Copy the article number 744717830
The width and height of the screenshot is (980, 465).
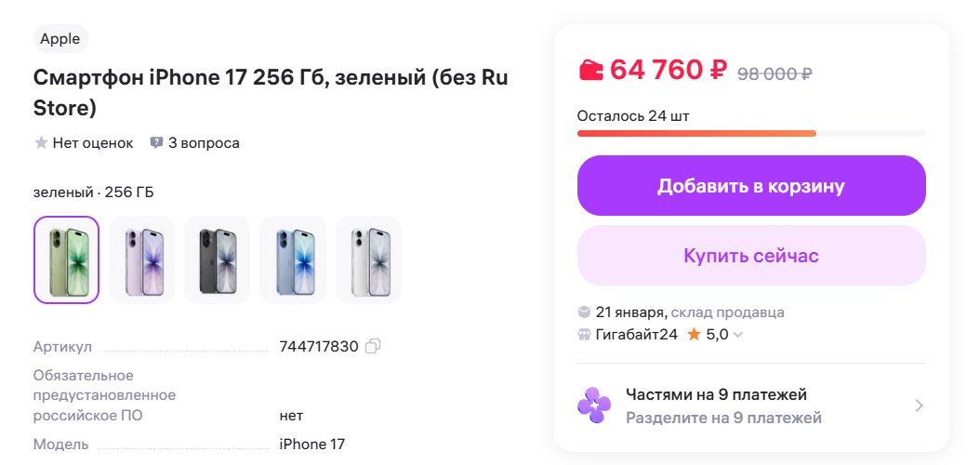point(373,346)
